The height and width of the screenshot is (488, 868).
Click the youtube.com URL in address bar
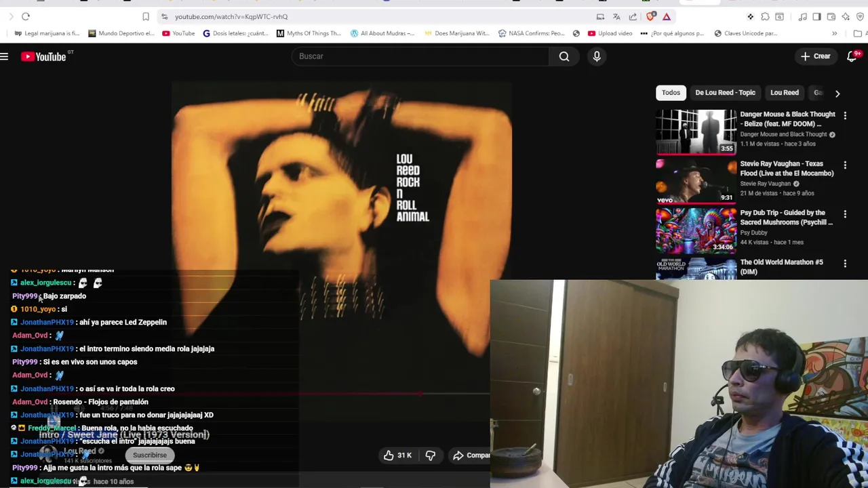[x=231, y=16]
